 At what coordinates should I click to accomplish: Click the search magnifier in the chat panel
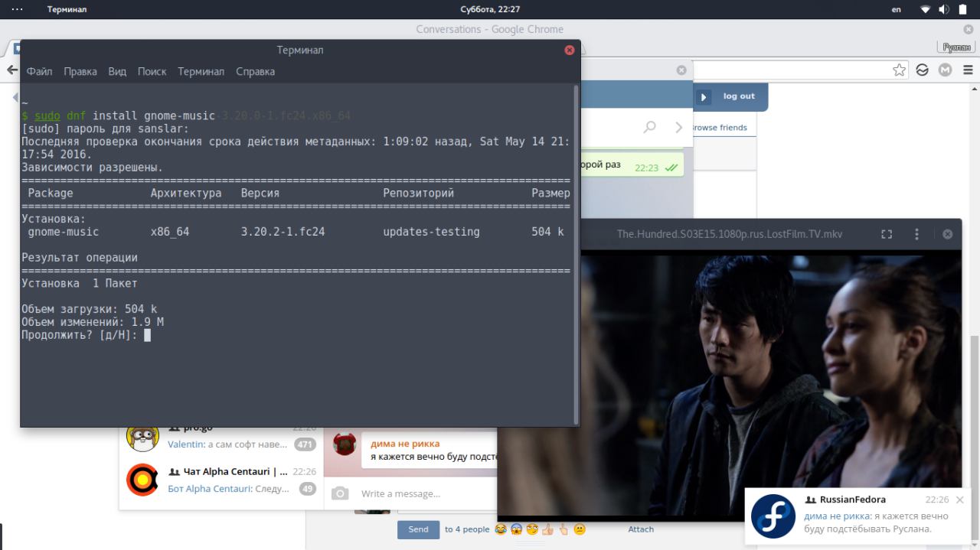click(x=650, y=127)
